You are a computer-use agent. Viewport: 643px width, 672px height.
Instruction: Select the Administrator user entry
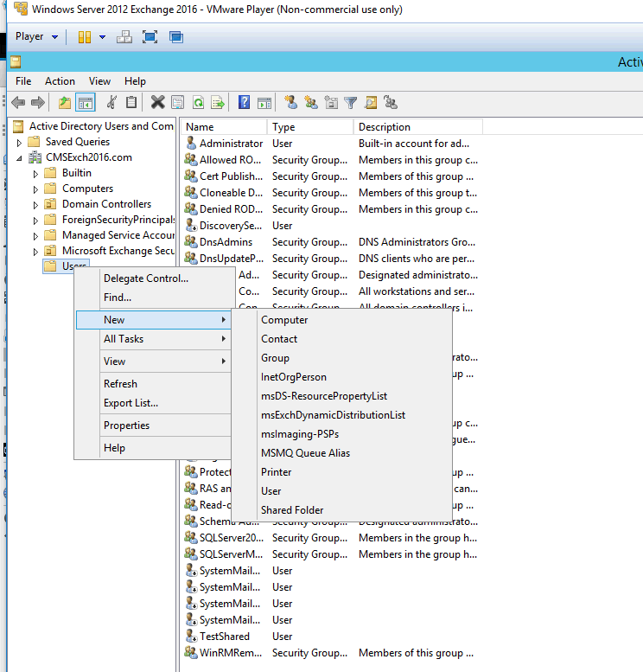click(231, 144)
